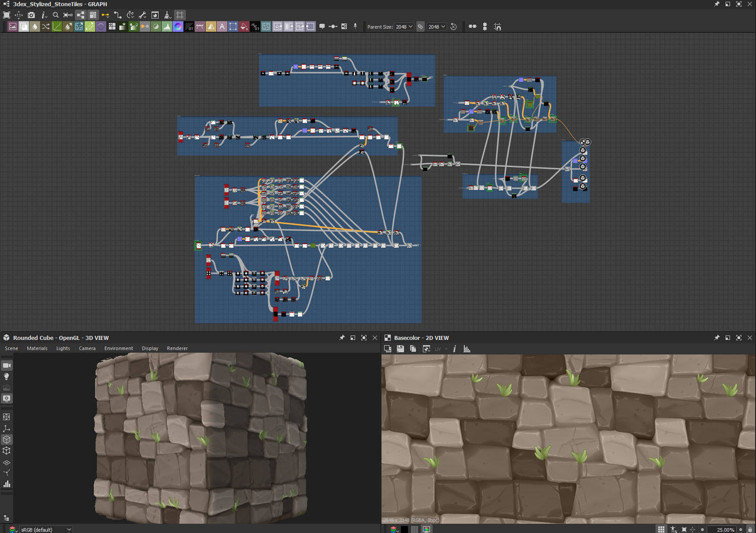Open the Materials menu in 3D view
The width and height of the screenshot is (756, 533).
pyautogui.click(x=37, y=348)
